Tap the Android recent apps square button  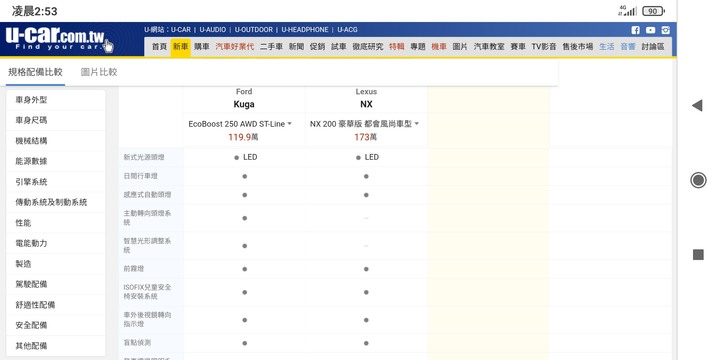[698, 255]
